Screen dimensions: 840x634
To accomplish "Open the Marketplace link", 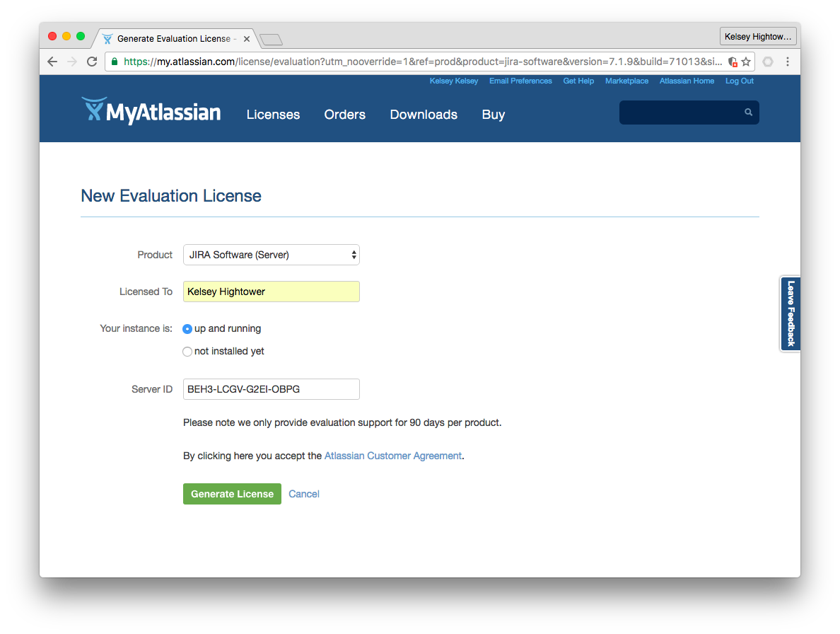I will 626,81.
